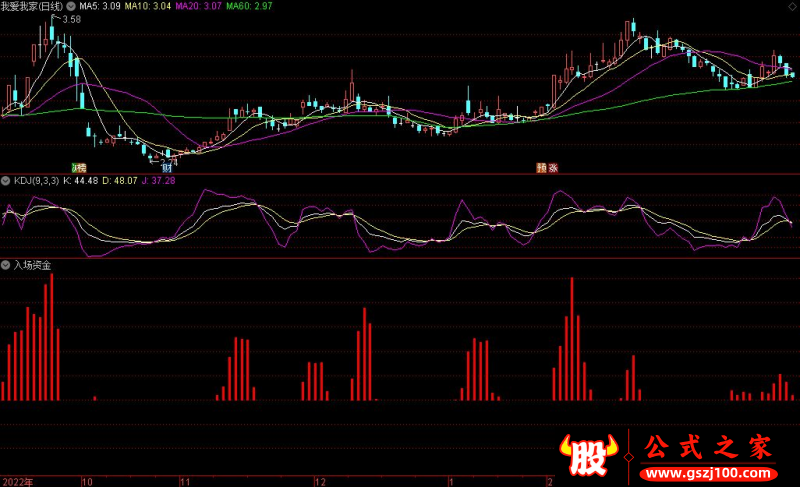Click the 12 month marker on time axis
Viewport: 800px width, 487px height.
click(320, 482)
